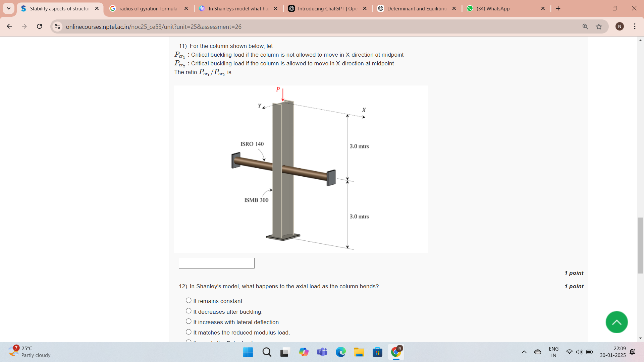This screenshot has height=362, width=644.
Task: Expand the tab search dropdown arrow
Action: 9,8
